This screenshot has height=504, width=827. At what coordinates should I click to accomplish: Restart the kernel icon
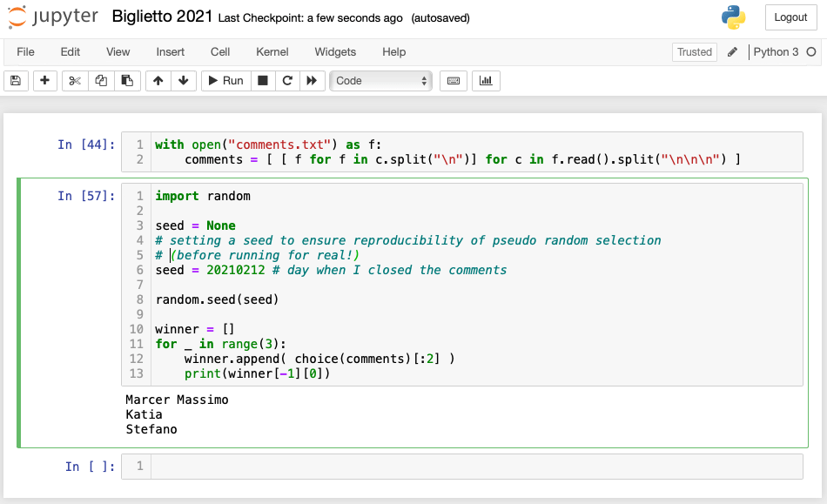tap(287, 81)
